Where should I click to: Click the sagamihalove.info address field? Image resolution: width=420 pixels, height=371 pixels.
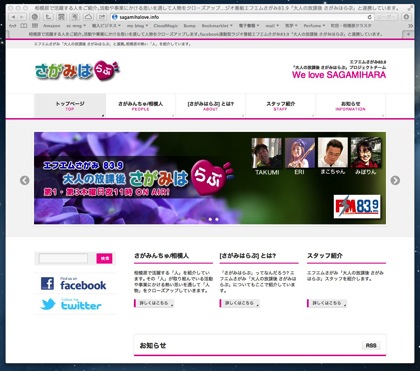(x=242, y=17)
